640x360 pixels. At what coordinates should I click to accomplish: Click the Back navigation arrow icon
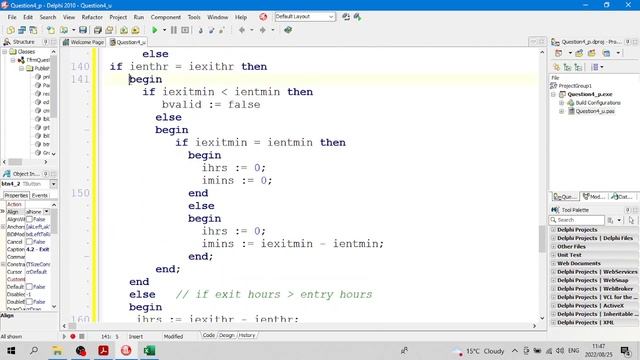click(242, 30)
